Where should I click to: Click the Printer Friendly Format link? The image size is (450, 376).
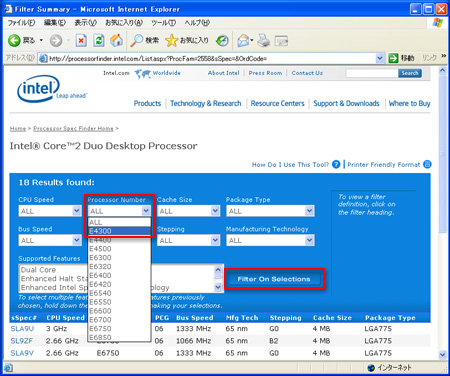pos(384,164)
